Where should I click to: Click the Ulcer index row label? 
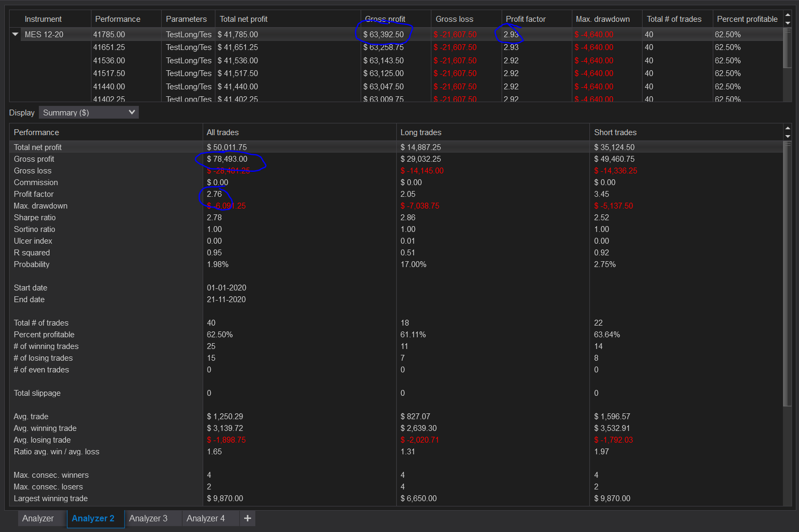[33, 241]
